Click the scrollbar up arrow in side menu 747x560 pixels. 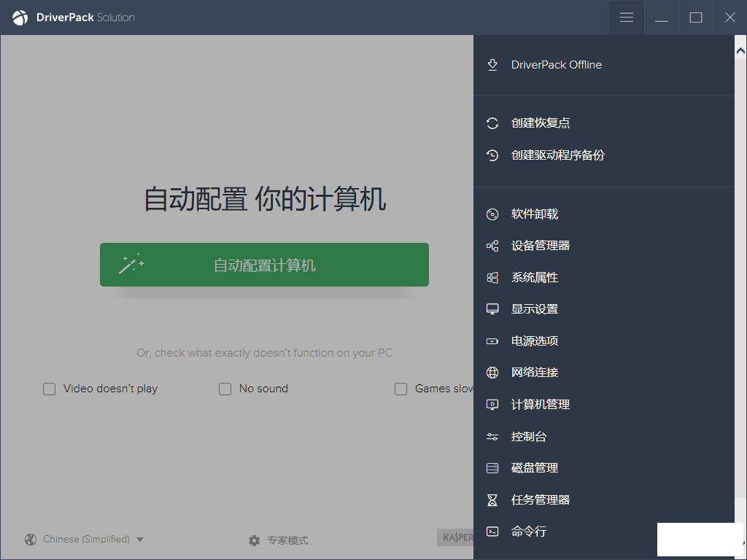pos(741,50)
